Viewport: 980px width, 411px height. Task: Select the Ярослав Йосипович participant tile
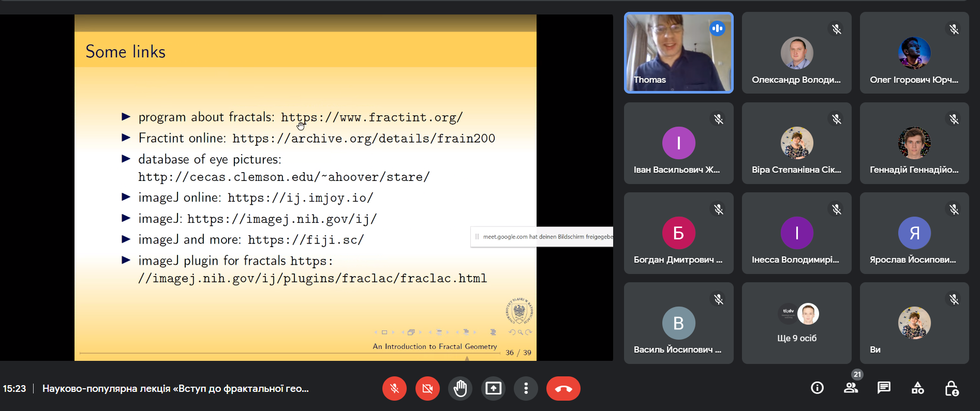coord(914,233)
